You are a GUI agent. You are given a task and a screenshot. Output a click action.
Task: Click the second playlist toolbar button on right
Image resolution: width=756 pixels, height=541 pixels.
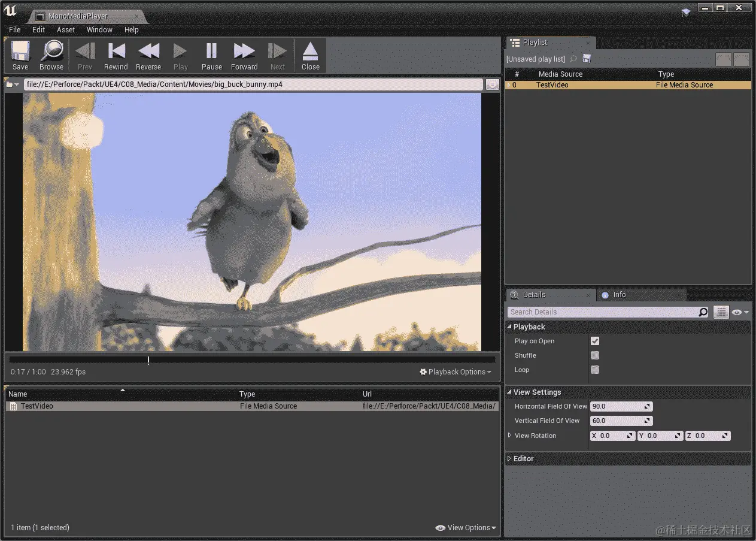click(x=742, y=59)
